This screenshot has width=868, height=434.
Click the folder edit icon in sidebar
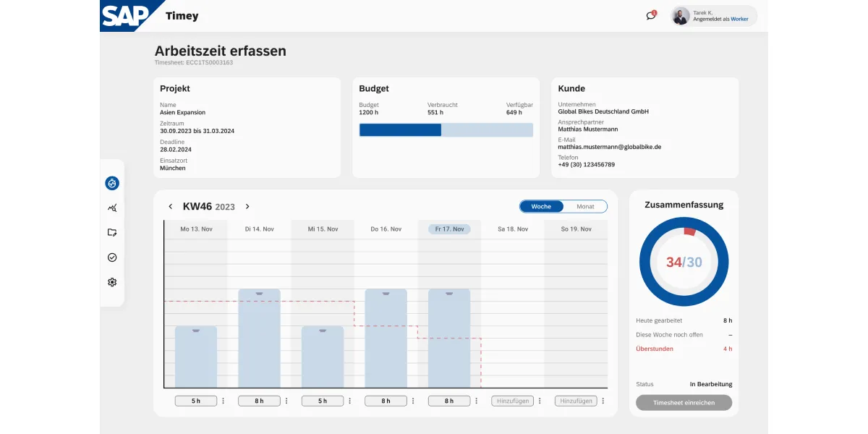pyautogui.click(x=112, y=233)
